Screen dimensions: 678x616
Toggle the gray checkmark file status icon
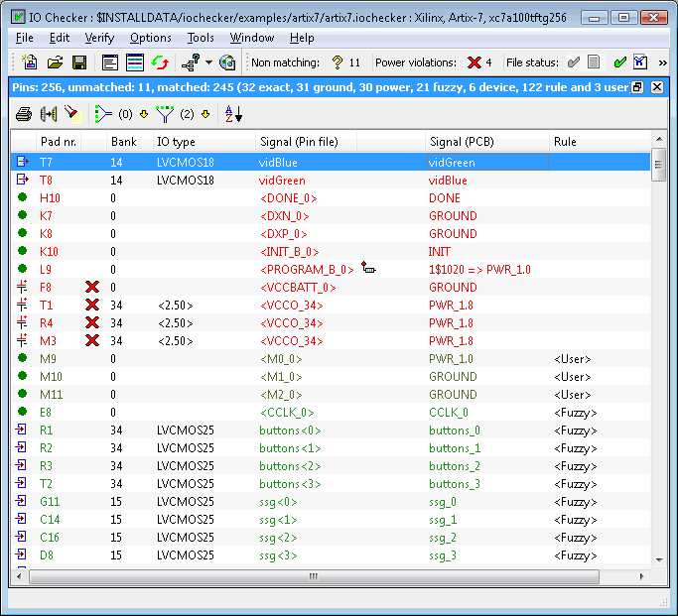click(573, 62)
